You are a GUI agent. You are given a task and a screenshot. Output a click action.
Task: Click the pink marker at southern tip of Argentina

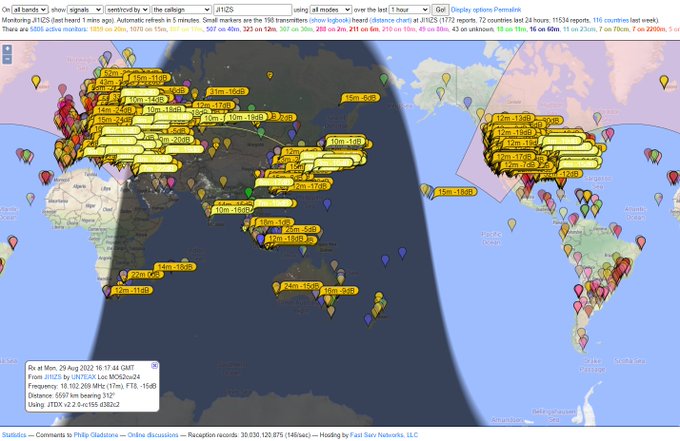[x=583, y=343]
